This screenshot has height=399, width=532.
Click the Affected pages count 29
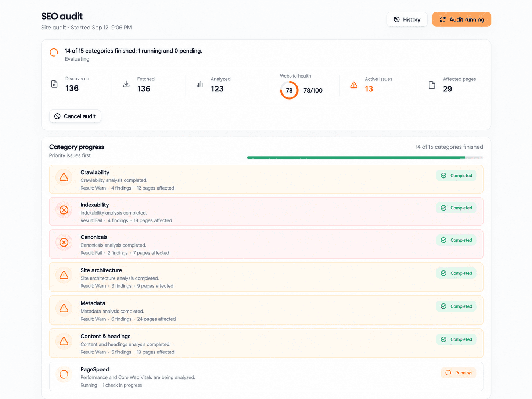[x=447, y=89]
